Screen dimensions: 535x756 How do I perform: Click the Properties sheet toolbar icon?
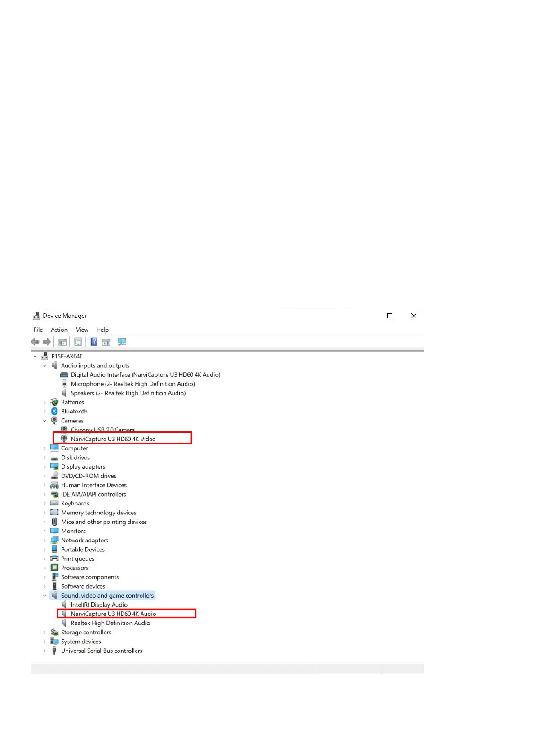(x=78, y=342)
